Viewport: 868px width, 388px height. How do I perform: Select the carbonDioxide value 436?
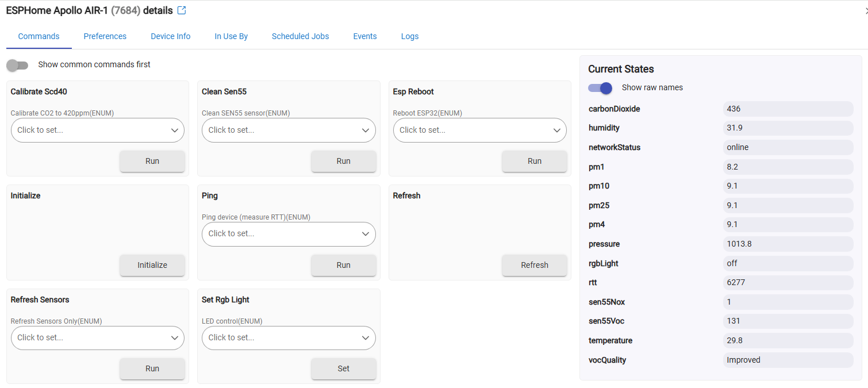click(x=788, y=109)
